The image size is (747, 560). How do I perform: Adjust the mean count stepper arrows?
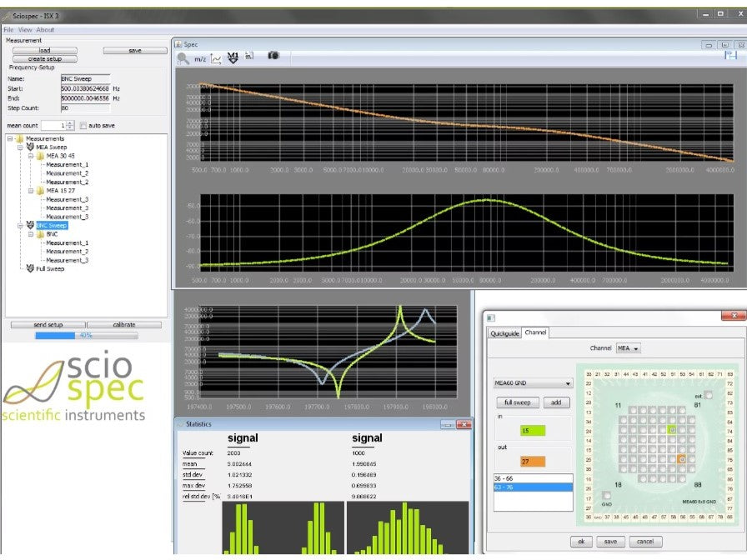click(70, 125)
